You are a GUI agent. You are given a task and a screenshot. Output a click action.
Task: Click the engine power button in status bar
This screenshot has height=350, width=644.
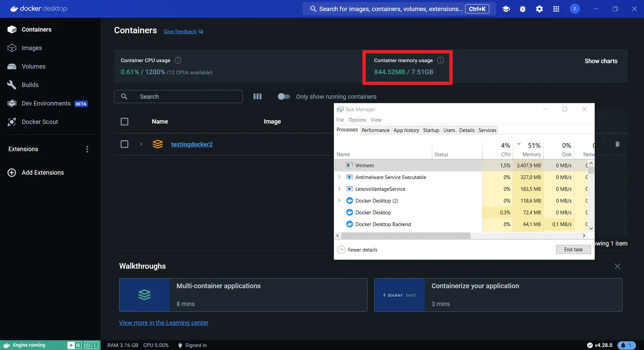tap(88, 345)
